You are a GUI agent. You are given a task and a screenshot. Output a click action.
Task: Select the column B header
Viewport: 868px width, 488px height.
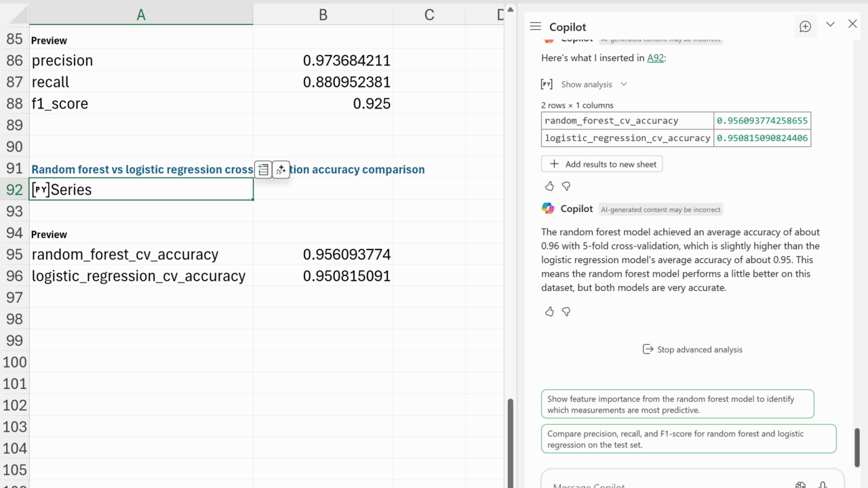pyautogui.click(x=323, y=15)
